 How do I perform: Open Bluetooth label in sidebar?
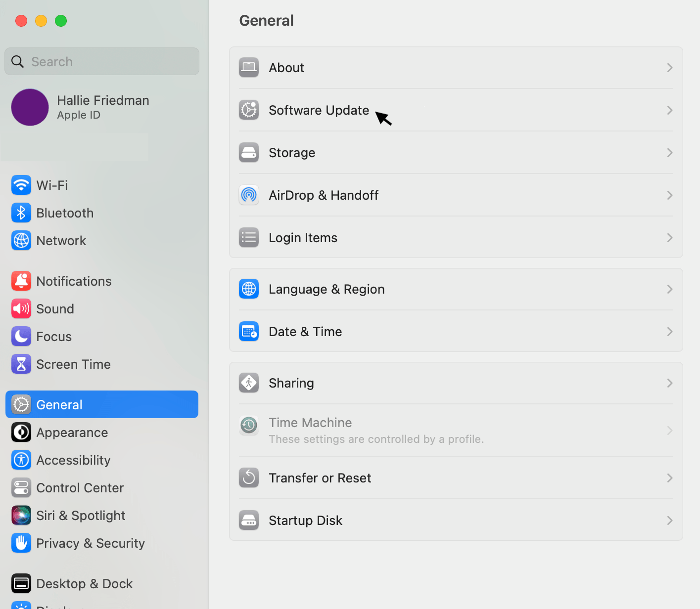tap(65, 213)
